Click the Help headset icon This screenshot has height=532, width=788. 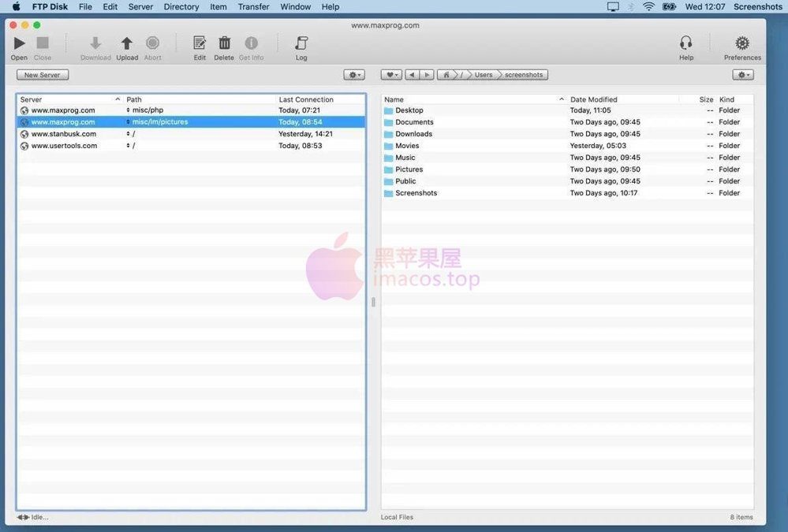pyautogui.click(x=686, y=43)
